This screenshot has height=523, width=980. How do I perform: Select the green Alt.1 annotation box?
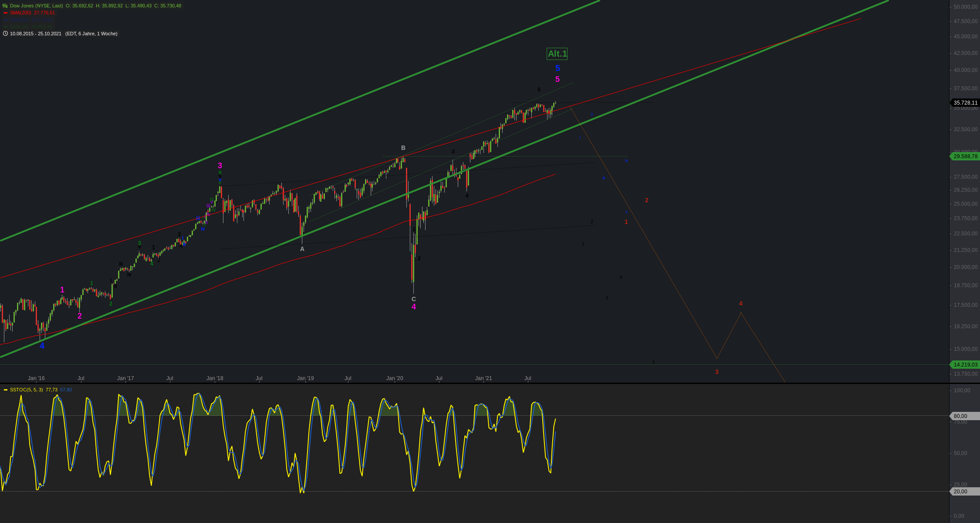tap(557, 54)
